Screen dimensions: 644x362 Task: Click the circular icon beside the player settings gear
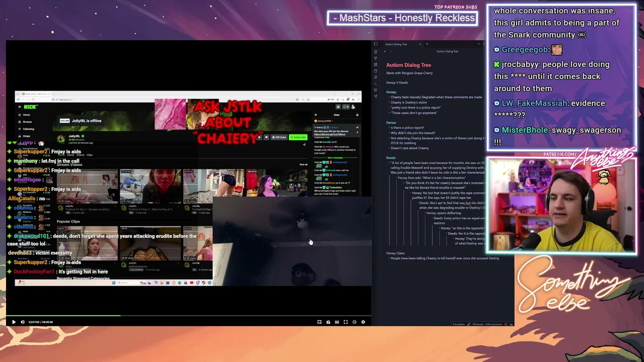(x=354, y=322)
